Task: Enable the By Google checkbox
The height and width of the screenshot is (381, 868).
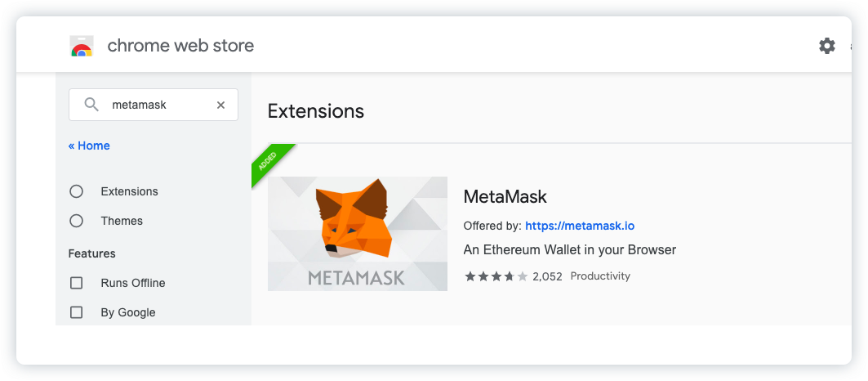Action: tap(77, 312)
